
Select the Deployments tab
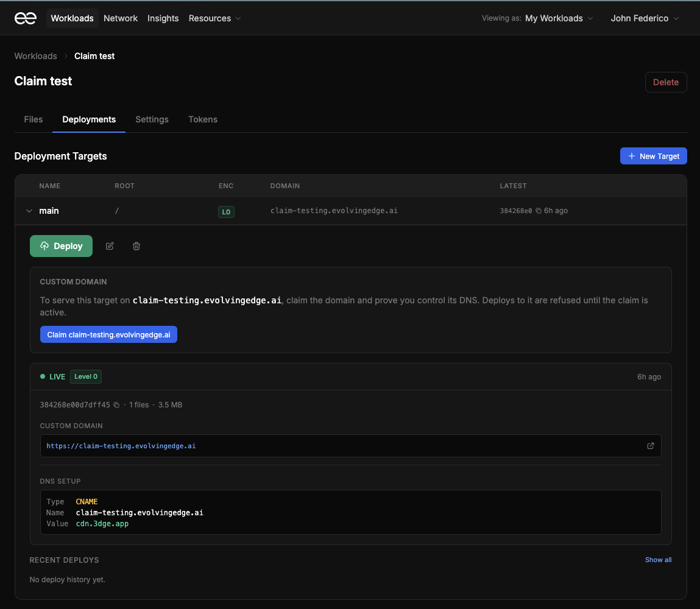89,119
